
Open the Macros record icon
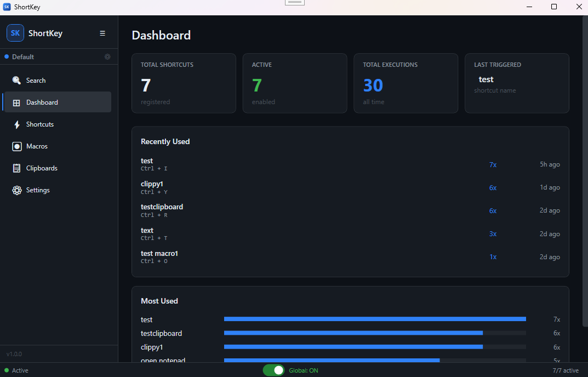(17, 146)
